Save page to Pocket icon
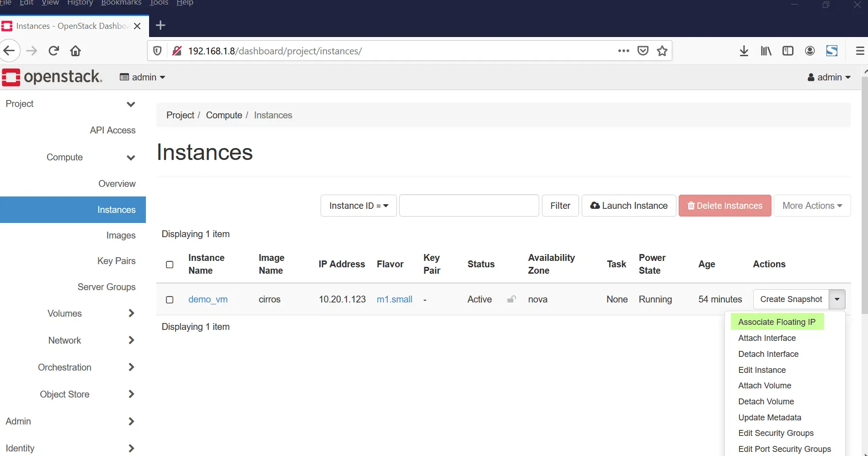868x456 pixels. (643, 51)
